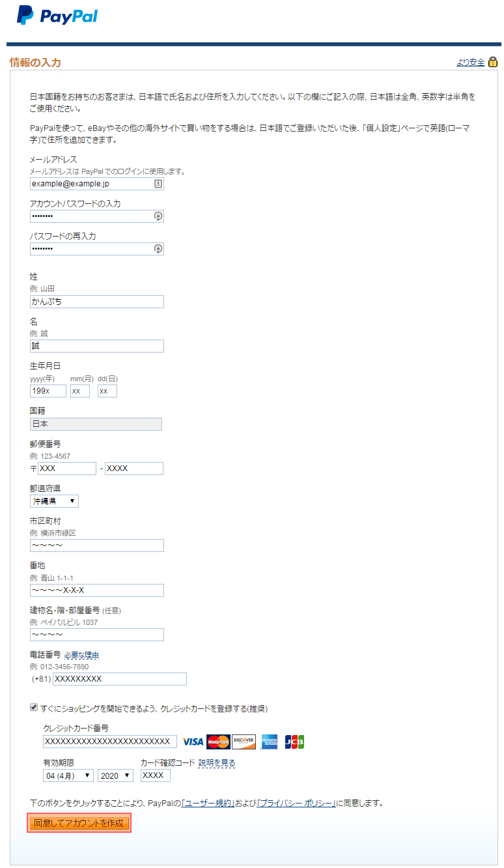This screenshot has width=504, height=868.
Task: Click the 市区町村 city input field
Action: pos(97,545)
